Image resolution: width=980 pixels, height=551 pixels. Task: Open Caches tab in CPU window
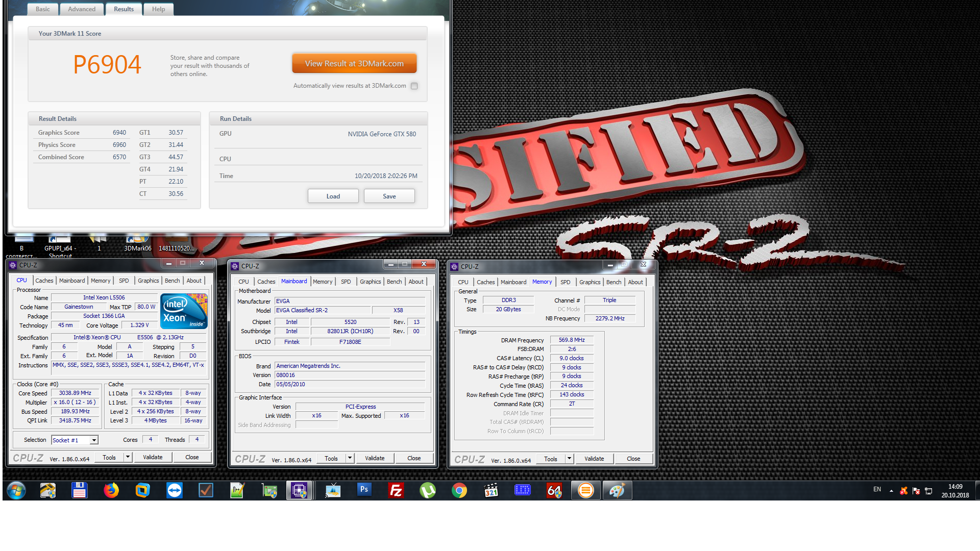[x=44, y=281]
